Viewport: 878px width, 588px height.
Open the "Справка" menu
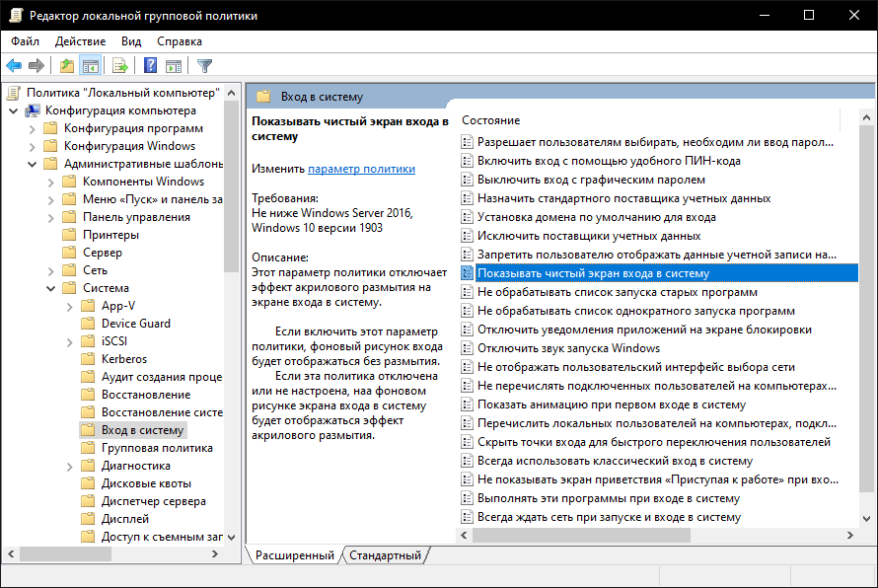click(x=180, y=41)
